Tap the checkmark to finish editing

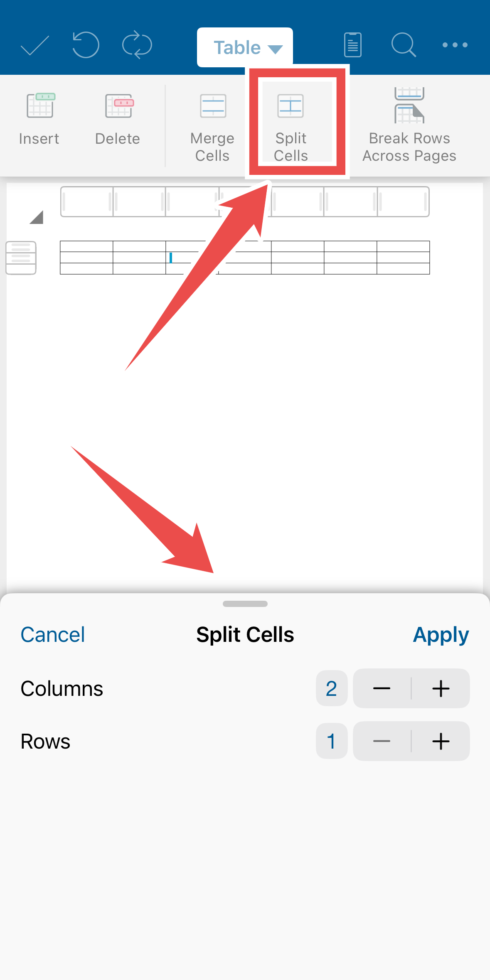(35, 45)
